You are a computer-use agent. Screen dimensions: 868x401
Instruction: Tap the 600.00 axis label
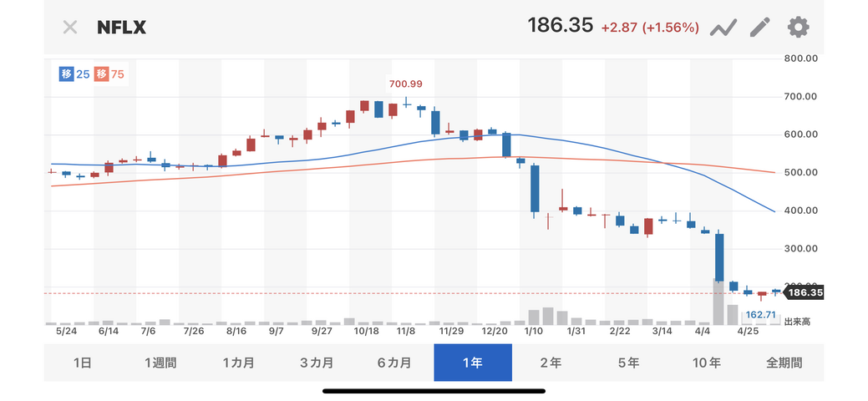click(x=801, y=135)
